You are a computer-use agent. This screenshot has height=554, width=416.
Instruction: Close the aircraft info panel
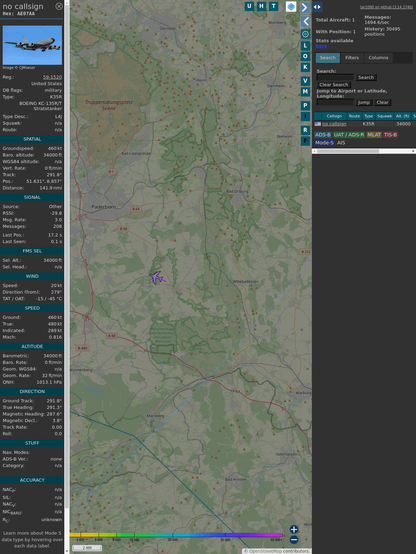59,6
